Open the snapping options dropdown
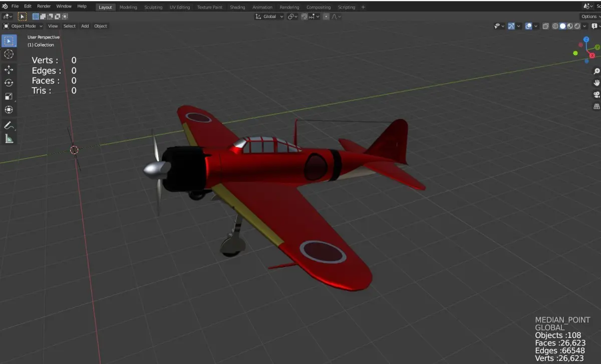Image resolution: width=601 pixels, height=364 pixels. coord(314,17)
